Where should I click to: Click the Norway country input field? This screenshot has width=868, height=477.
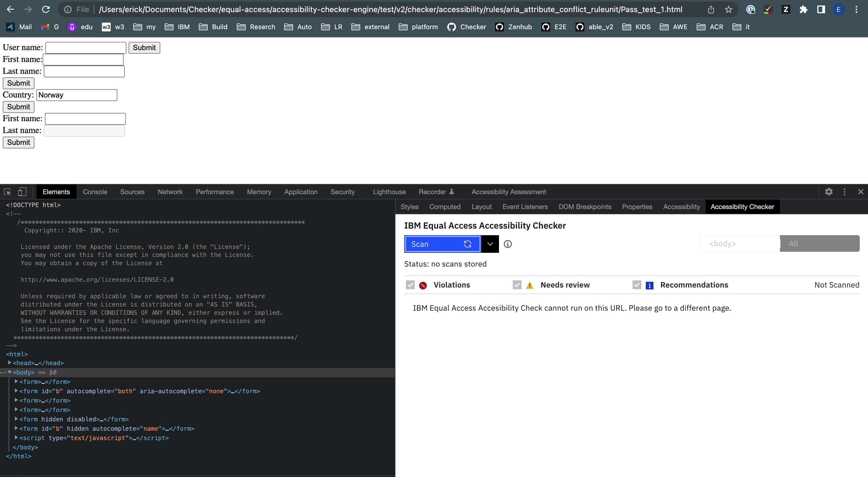coord(77,95)
